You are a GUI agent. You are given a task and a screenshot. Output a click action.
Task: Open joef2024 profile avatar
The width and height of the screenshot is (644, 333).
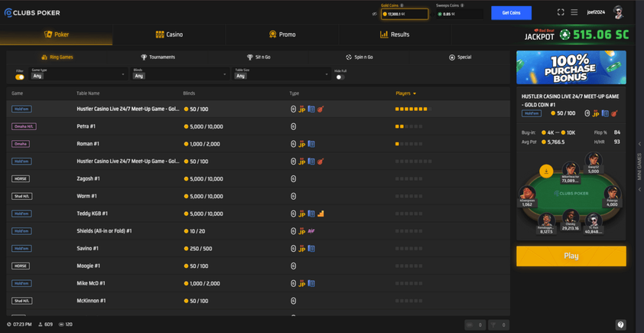tap(618, 12)
